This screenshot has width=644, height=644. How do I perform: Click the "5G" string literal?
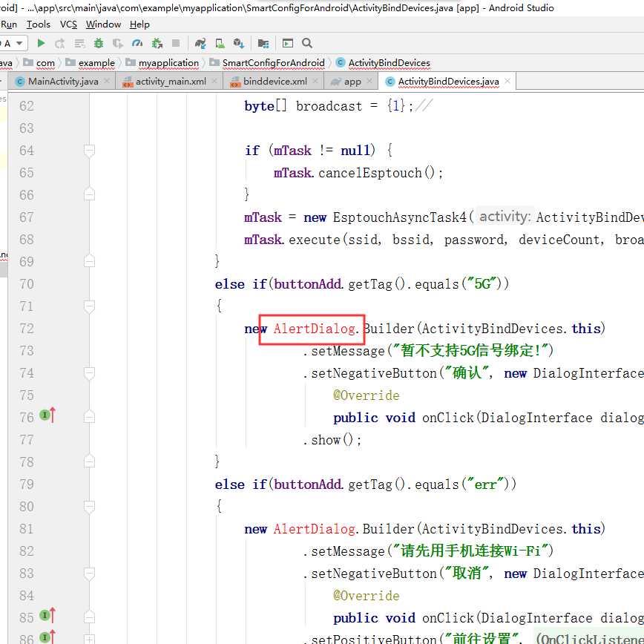(x=482, y=284)
